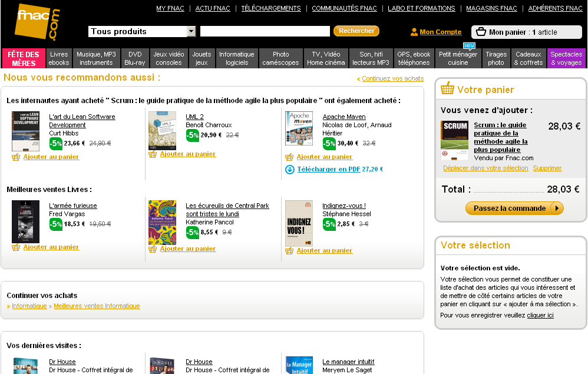Viewport: 588px width, 374px height.
Task: Click the L'armée furieuse book cover
Action: point(25,222)
